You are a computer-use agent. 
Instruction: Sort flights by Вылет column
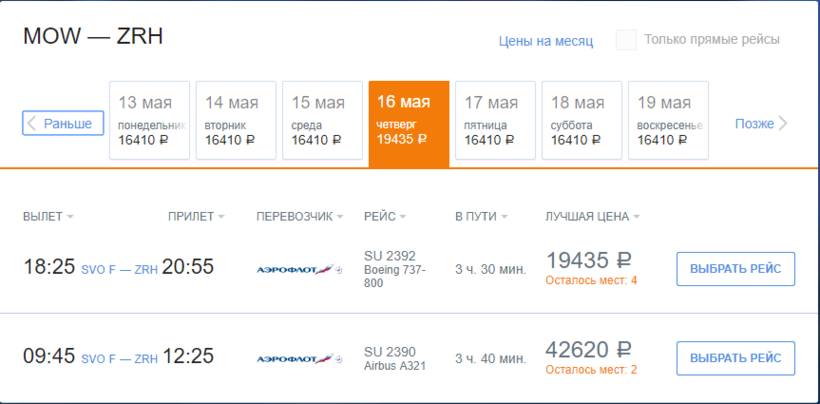pos(48,216)
